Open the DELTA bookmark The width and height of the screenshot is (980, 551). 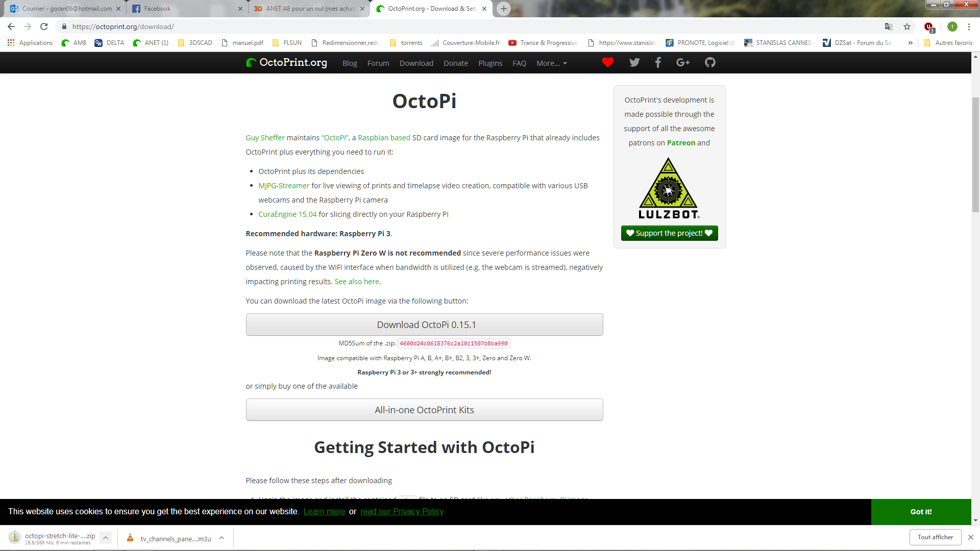(x=109, y=43)
